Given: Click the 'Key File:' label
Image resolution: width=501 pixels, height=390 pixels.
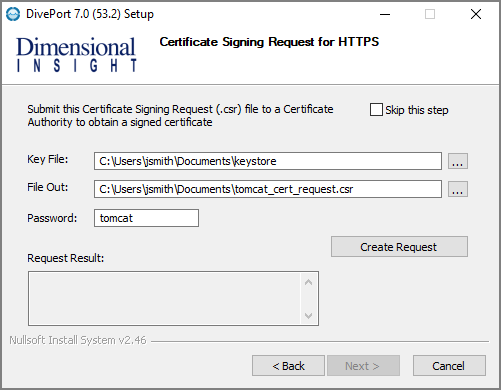Looking at the screenshot, I should pos(48,159).
